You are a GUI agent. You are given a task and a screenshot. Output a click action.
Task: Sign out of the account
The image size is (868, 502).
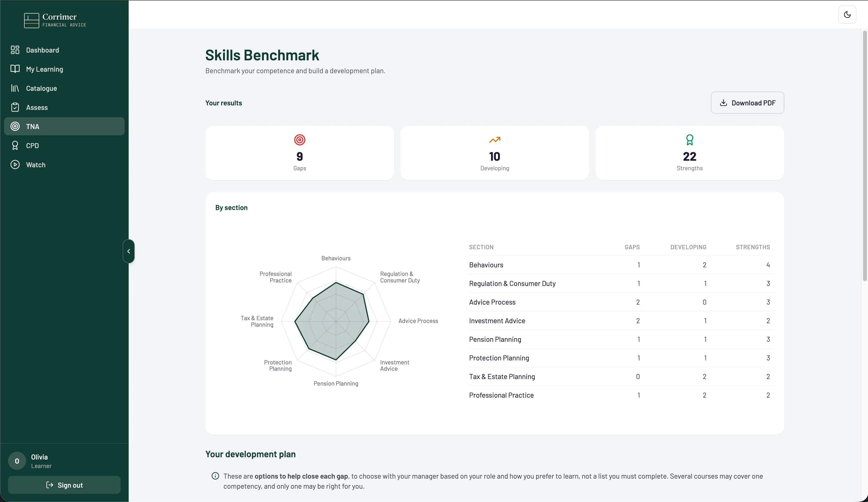pyautogui.click(x=64, y=485)
